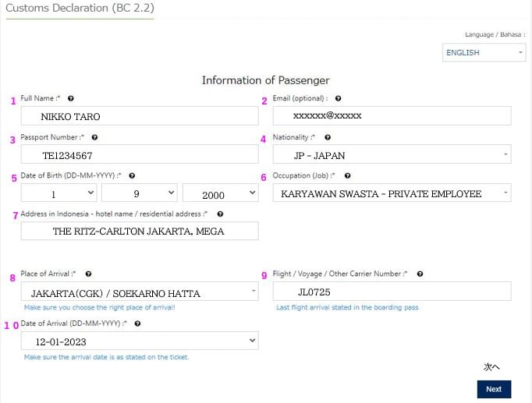Click help icon beside Occupation label
This screenshot has height=403, width=532.
[347, 176]
